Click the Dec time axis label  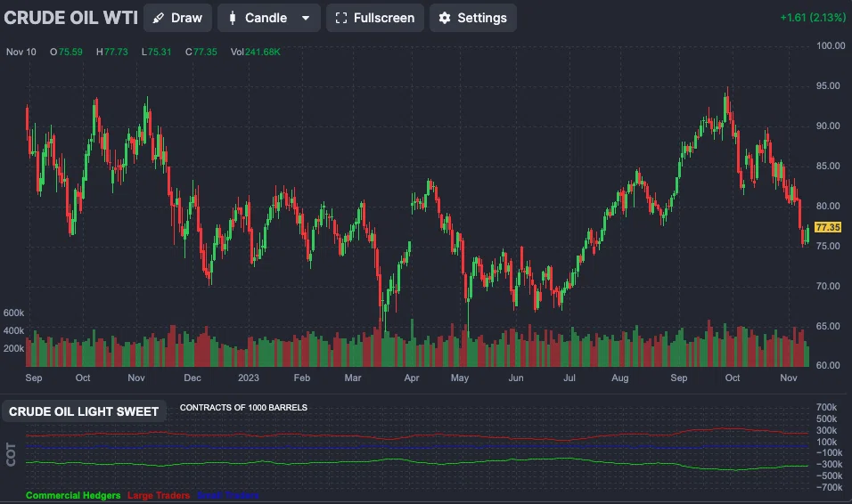(193, 378)
